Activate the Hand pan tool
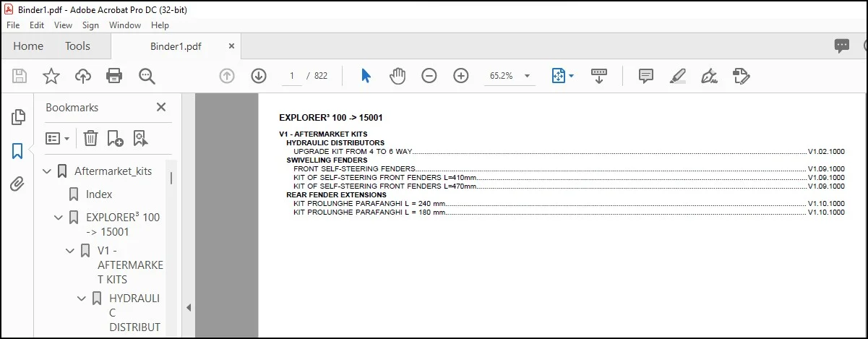 (398, 76)
